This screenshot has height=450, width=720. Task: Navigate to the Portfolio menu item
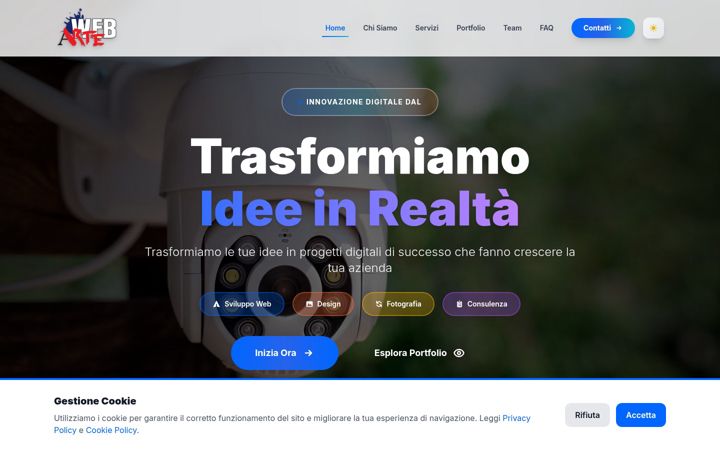point(471,28)
